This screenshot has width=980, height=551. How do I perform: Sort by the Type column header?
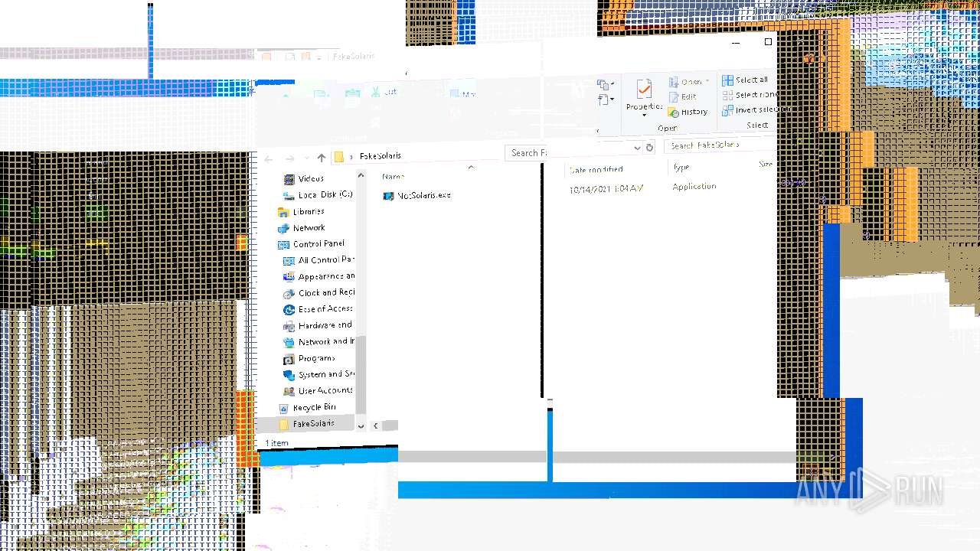tap(681, 167)
